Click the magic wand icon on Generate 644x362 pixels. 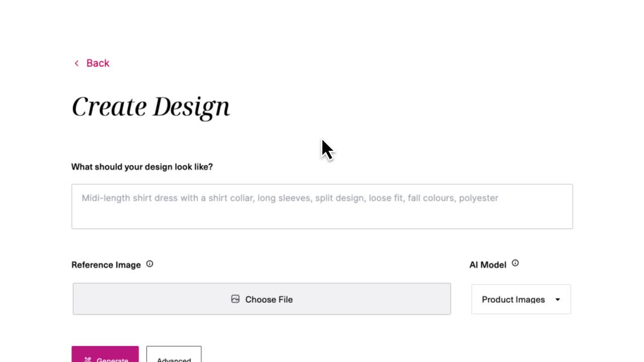tap(88, 359)
